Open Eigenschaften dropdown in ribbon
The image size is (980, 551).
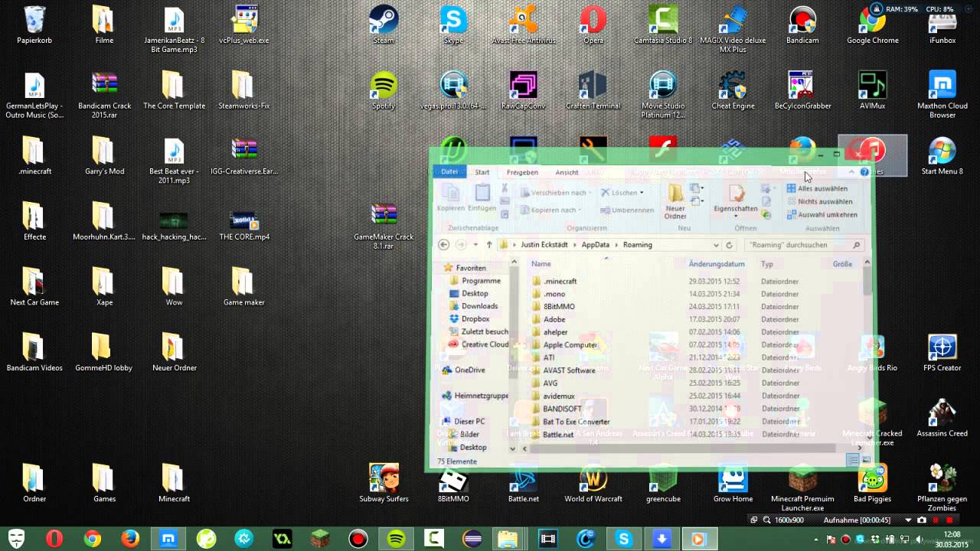click(x=736, y=216)
